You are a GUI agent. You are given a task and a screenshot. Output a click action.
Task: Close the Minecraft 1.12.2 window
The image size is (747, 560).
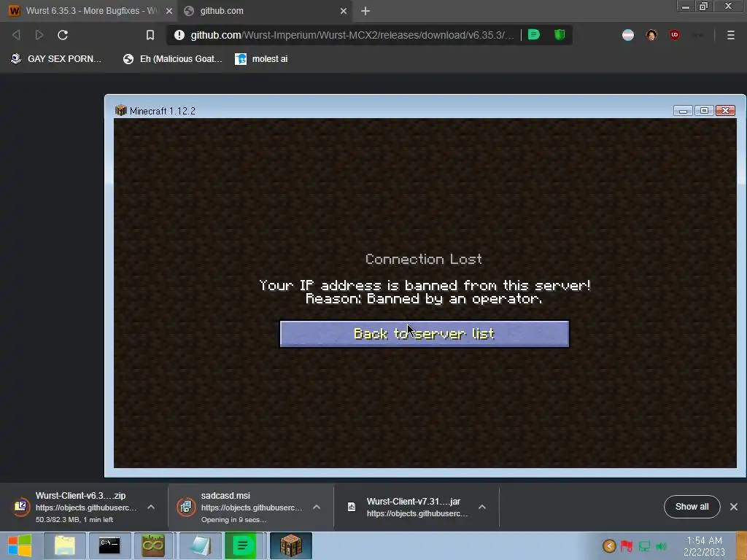[x=725, y=111]
